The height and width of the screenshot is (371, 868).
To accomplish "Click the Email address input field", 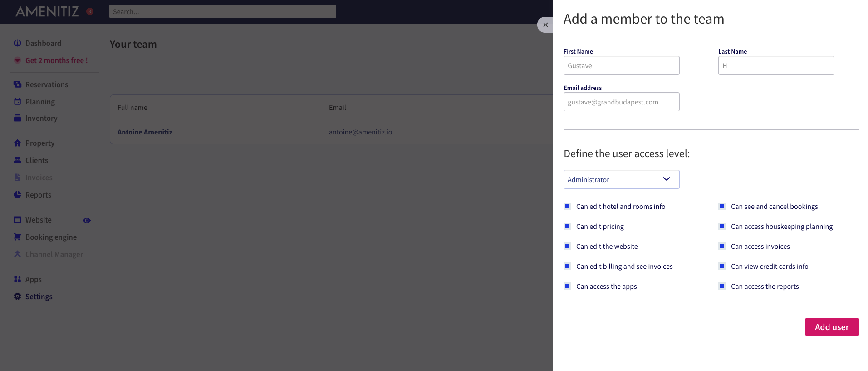I will pyautogui.click(x=621, y=102).
